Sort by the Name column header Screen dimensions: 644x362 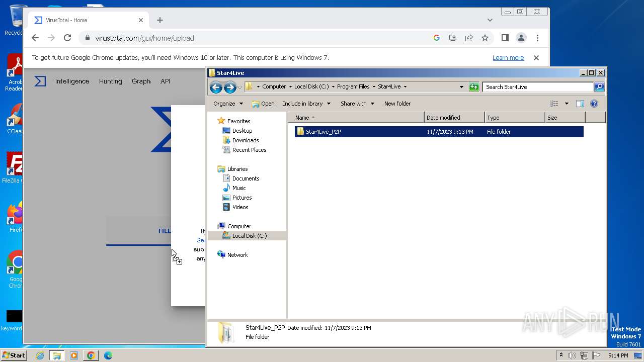coord(356,118)
